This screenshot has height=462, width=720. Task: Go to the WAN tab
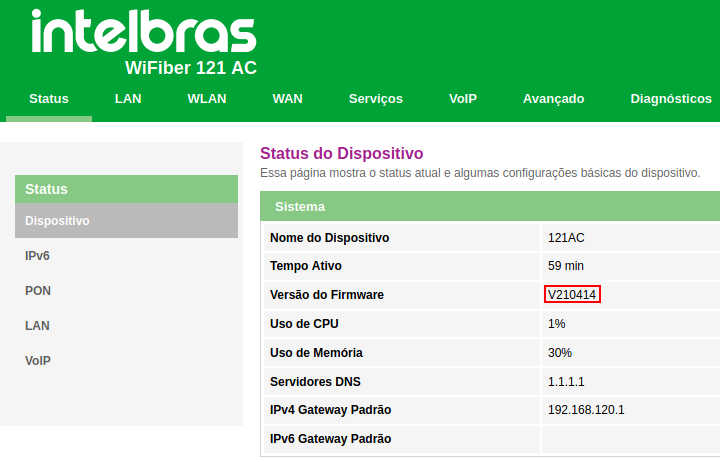pyautogui.click(x=287, y=99)
